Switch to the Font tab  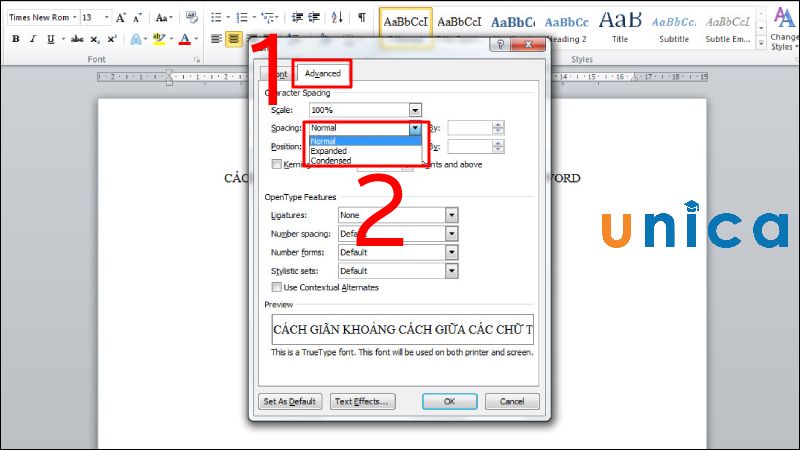point(278,74)
